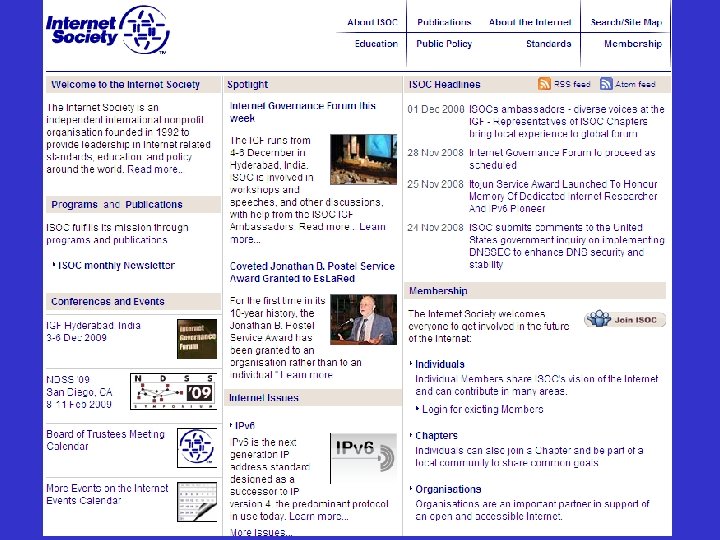Click the Join ISOC button
720x540 pixels.
pos(624,319)
